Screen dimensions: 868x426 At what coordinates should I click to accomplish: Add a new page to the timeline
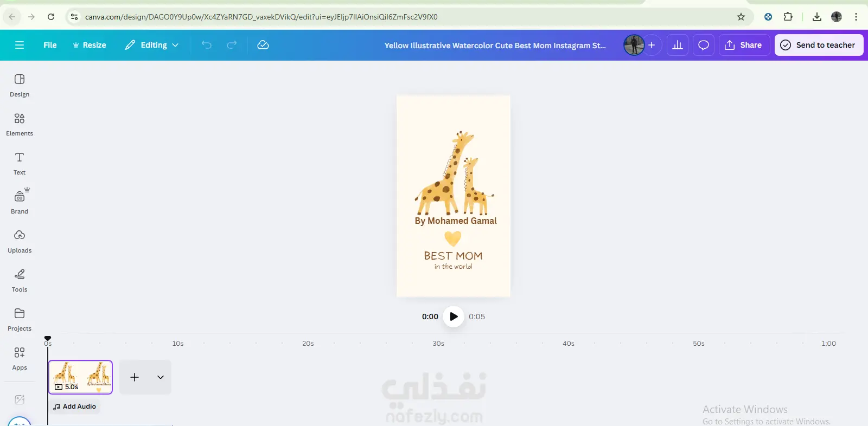[x=135, y=377]
